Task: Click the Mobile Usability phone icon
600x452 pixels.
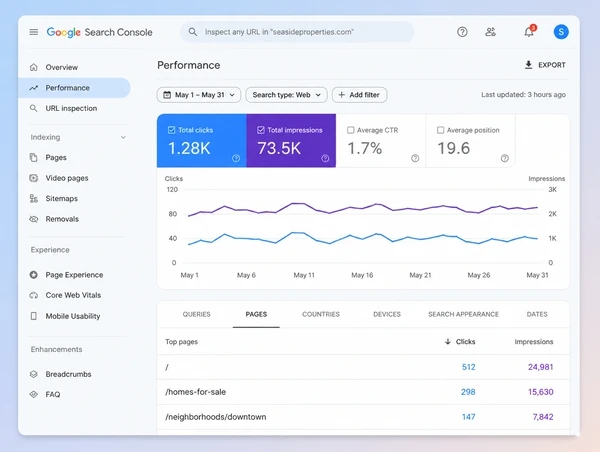Action: [34, 316]
